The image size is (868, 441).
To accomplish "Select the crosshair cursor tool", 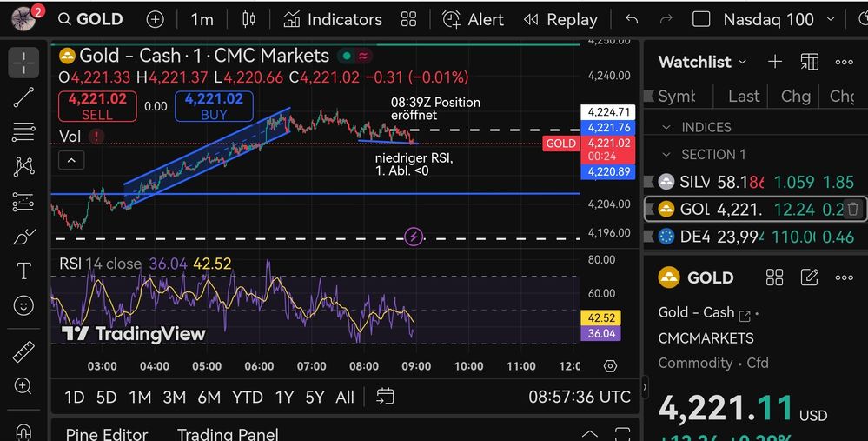I will click(23, 63).
